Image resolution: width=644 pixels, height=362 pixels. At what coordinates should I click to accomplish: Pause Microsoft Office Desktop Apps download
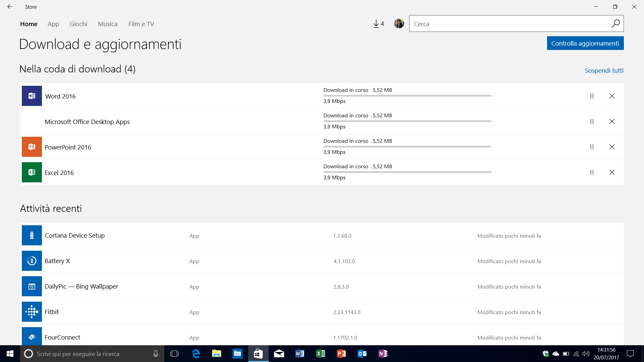click(592, 121)
